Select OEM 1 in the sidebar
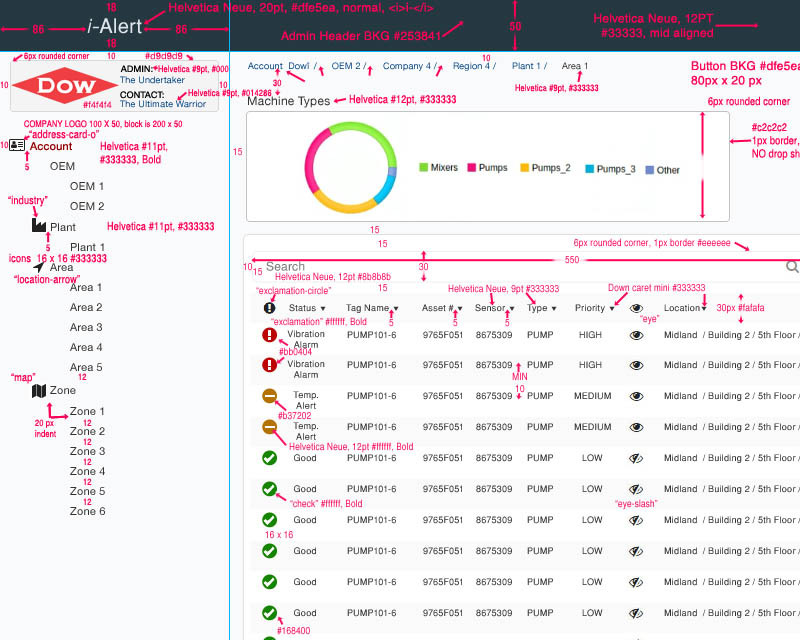 pos(87,186)
